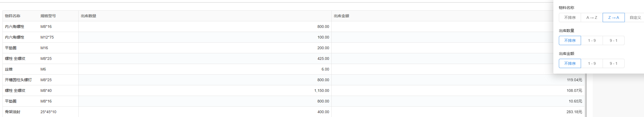
Task: Sort 出库金额 descending with 9-1
Action: click(x=613, y=63)
